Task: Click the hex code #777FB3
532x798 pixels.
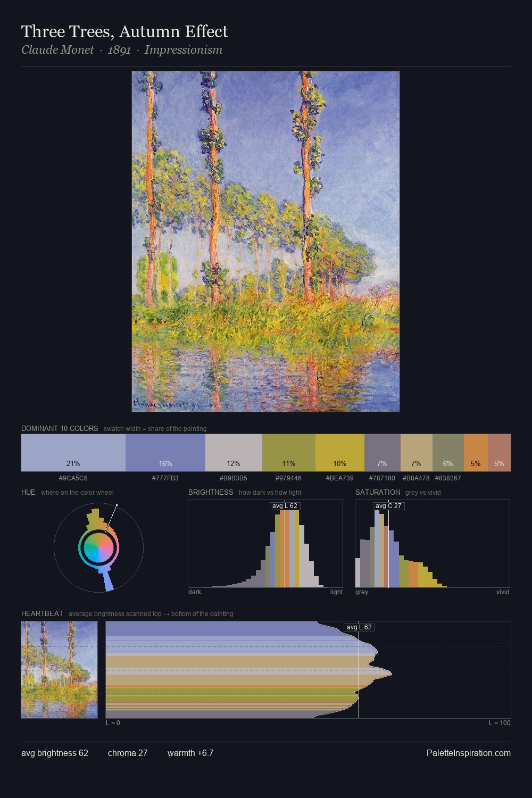Action: (165, 478)
